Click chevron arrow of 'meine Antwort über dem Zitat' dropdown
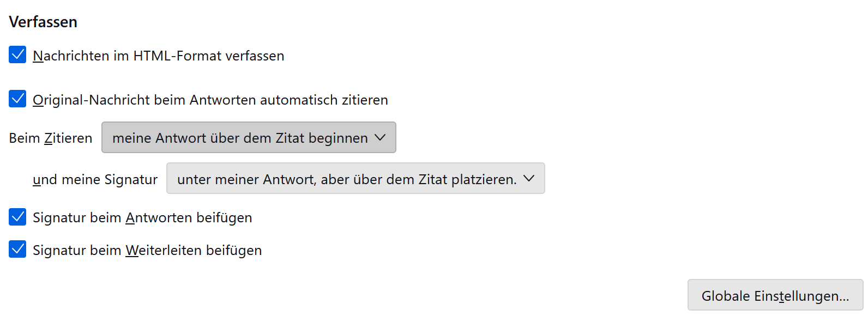The height and width of the screenshot is (316, 868). coord(380,138)
